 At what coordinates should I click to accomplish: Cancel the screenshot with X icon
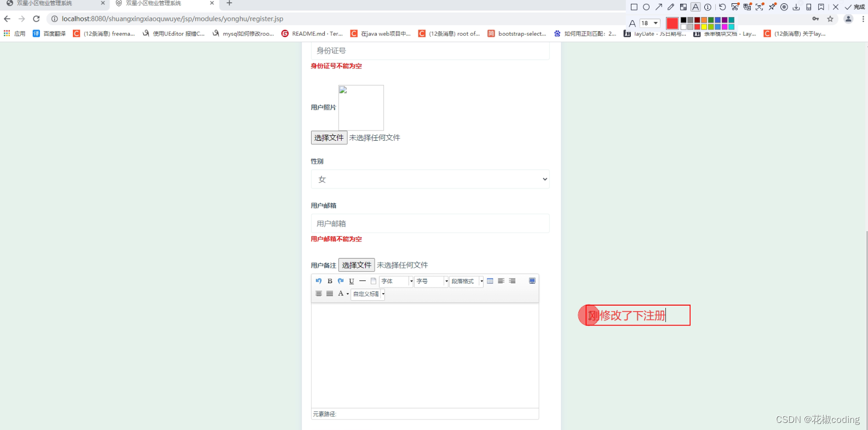[x=836, y=7]
